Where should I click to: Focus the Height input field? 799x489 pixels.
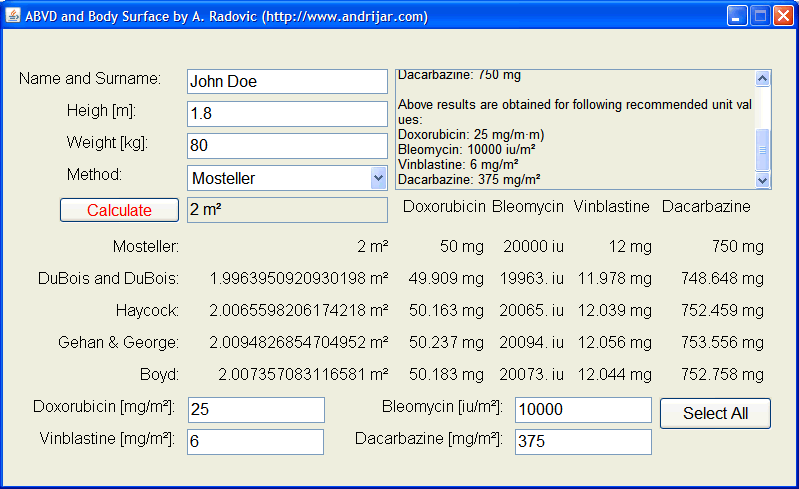(287, 114)
